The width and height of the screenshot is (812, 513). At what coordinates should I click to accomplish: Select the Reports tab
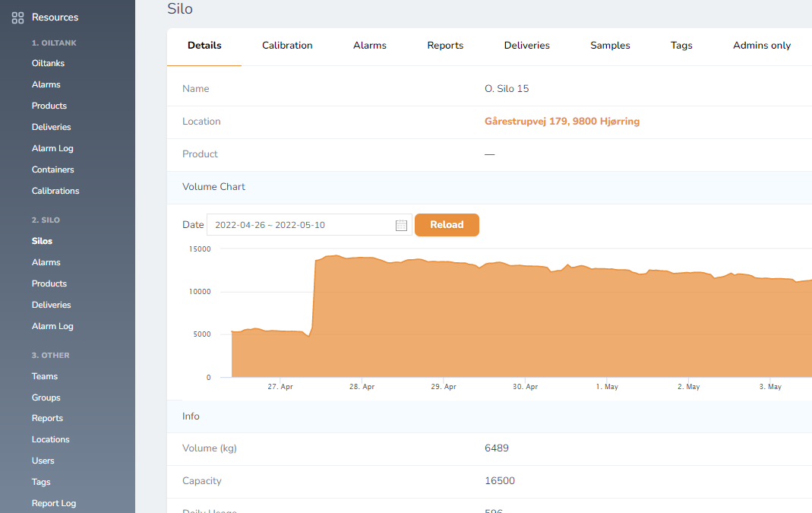445,46
